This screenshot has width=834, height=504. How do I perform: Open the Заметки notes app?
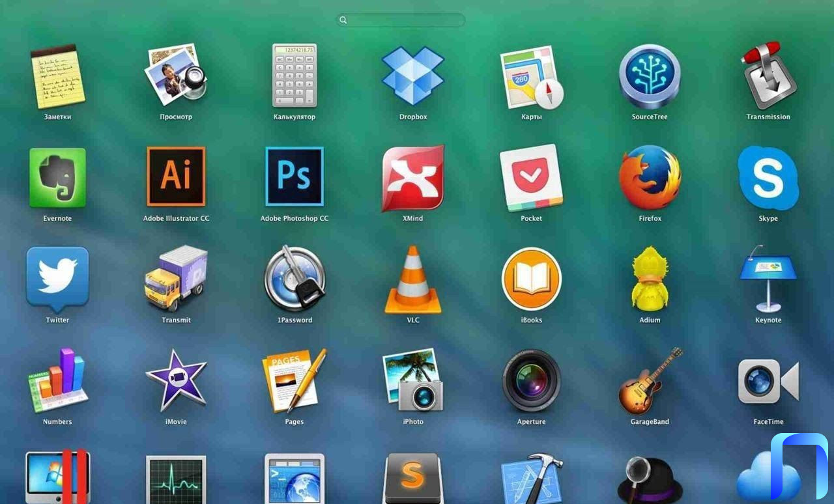tap(57, 77)
